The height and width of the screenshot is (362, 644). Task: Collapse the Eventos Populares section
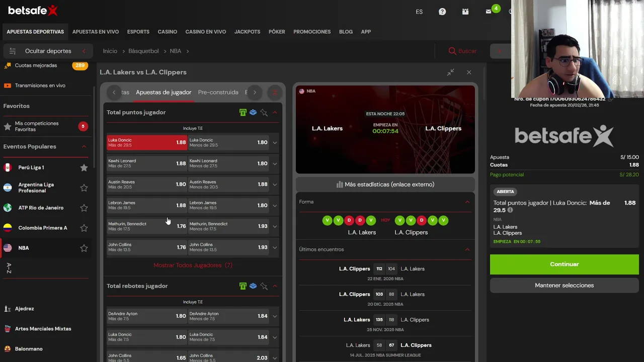84,147
